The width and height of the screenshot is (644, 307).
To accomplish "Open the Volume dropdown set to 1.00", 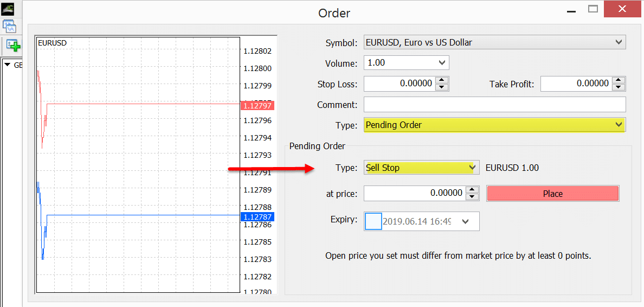I will pos(407,63).
